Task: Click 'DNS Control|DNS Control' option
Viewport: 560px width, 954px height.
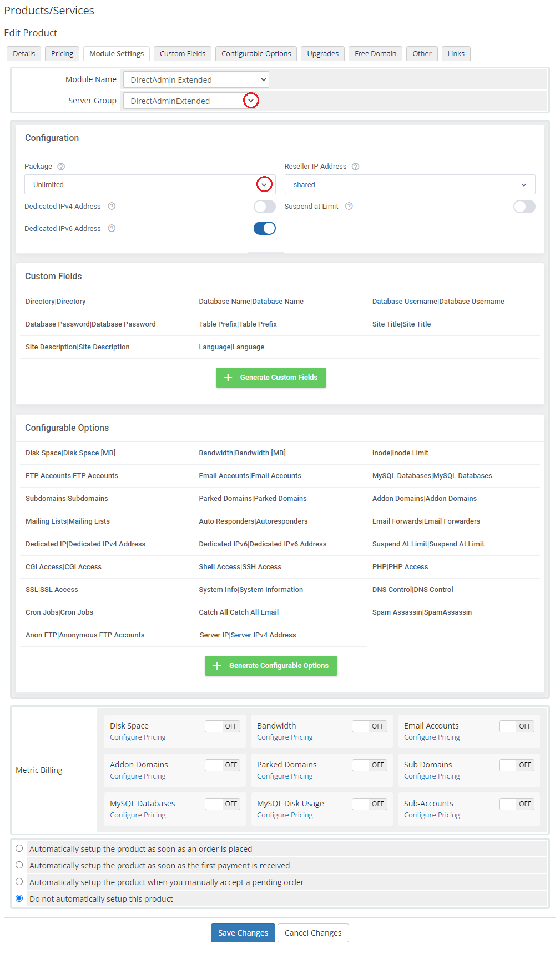Action: pos(412,590)
